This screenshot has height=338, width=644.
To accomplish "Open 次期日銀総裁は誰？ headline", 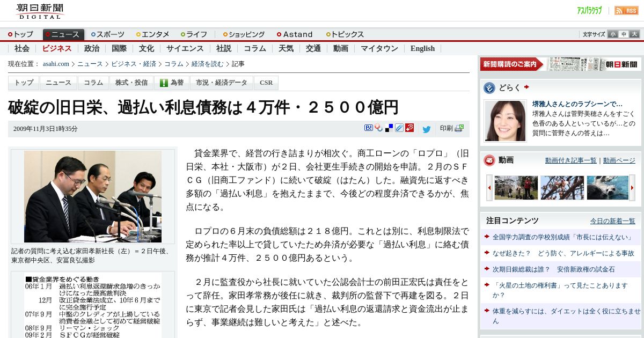I will 554,269.
